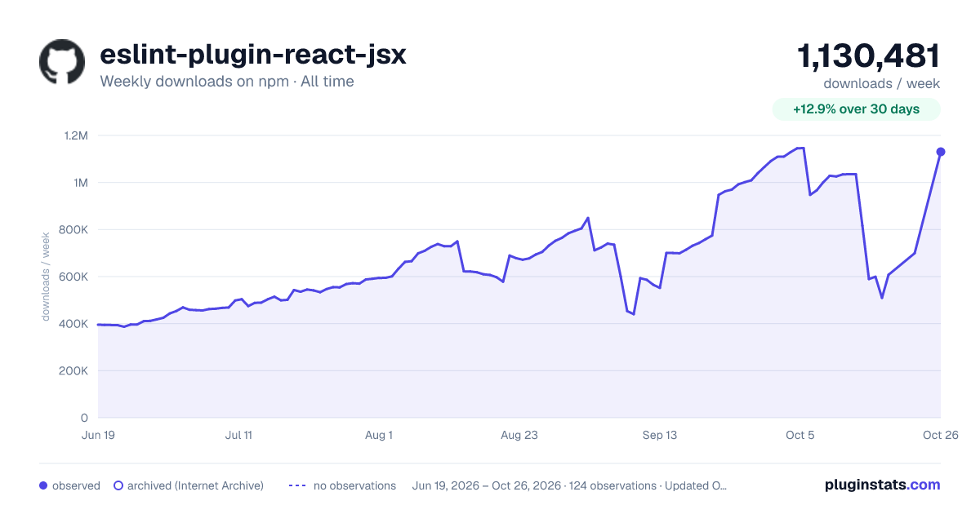980x514 pixels.
Task: Click the 0 y-axis label
Action: point(84,418)
